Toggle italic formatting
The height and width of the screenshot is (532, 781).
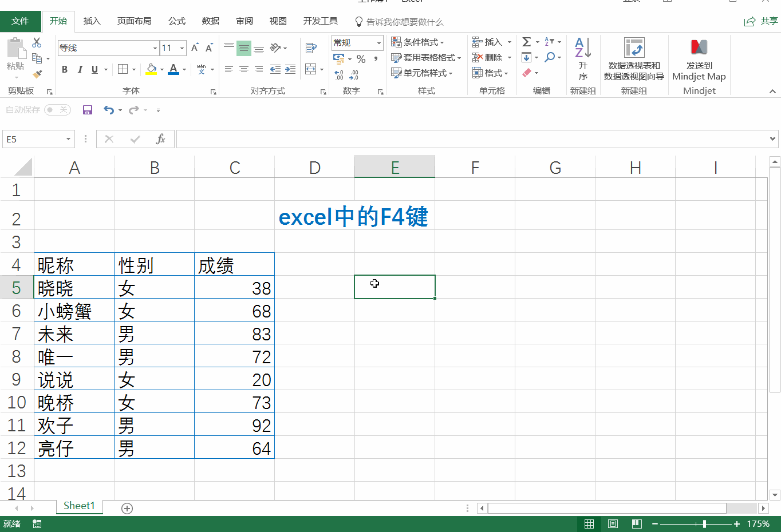pyautogui.click(x=80, y=69)
